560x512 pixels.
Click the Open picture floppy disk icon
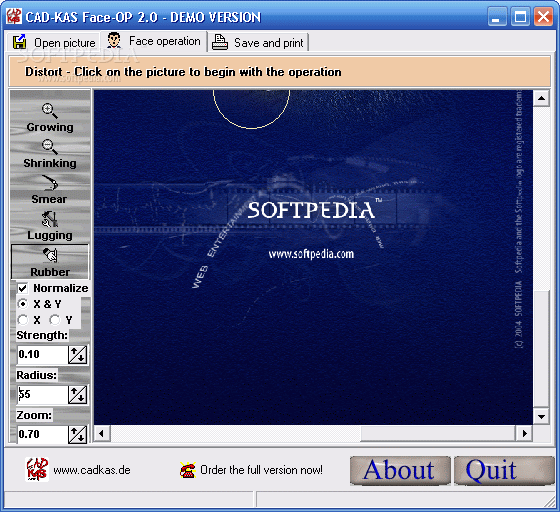coord(19,42)
